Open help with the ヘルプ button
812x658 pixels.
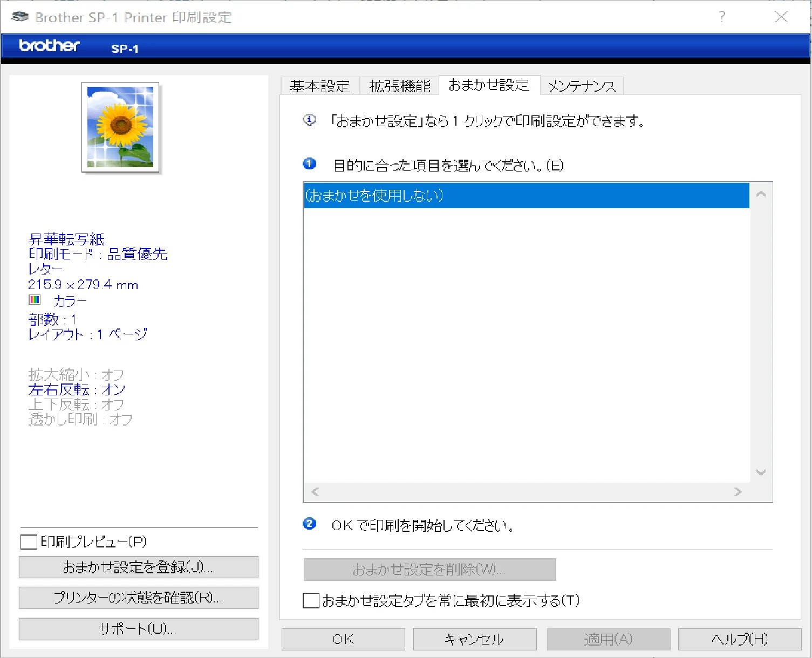click(740, 639)
